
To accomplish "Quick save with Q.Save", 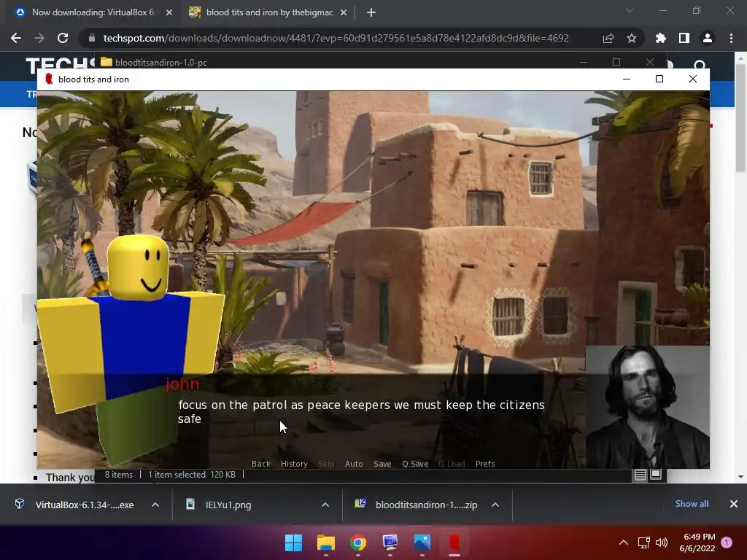I will click(x=415, y=464).
